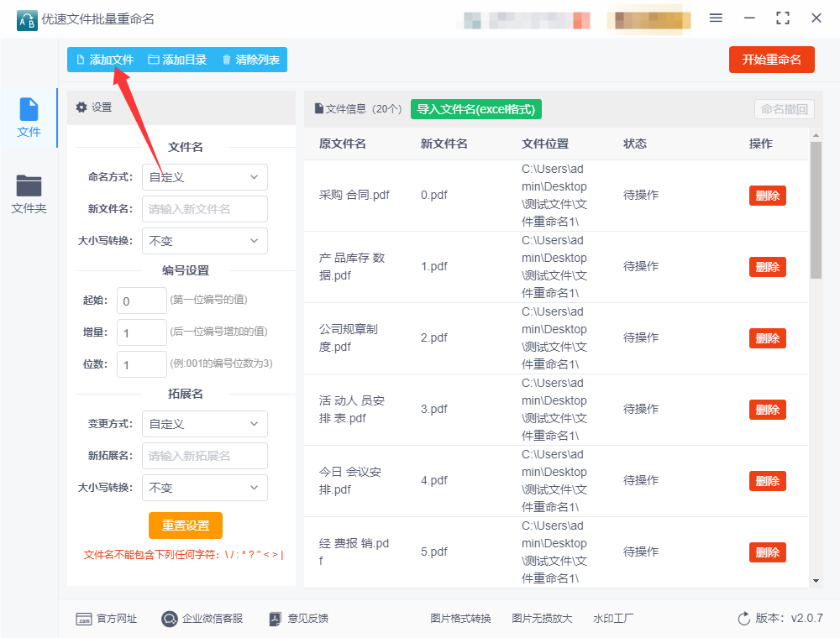Open the extension 大小写转换 dropdown
Image resolution: width=840 pixels, height=638 pixels.
coord(205,488)
